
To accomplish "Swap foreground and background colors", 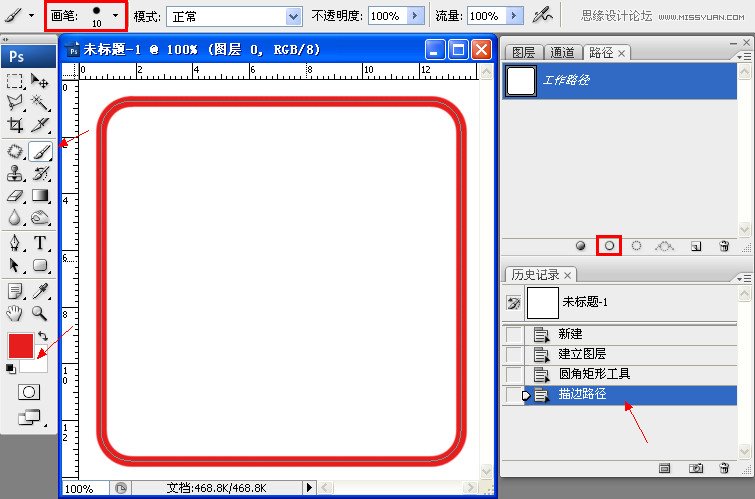I will [43, 336].
